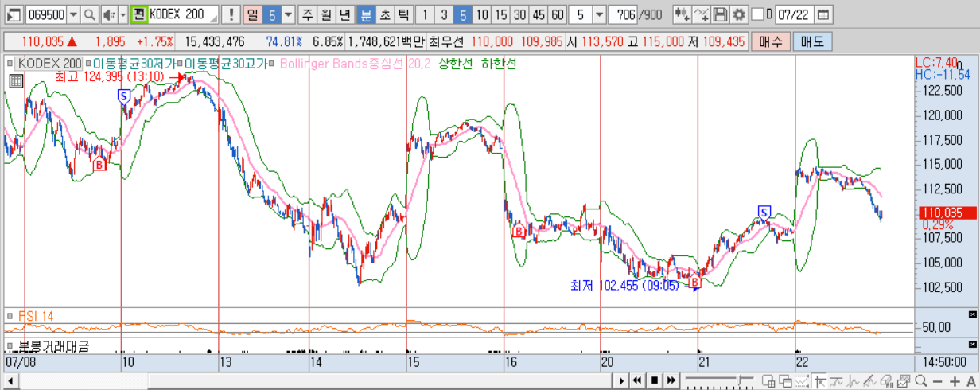The height and width of the screenshot is (390, 980).
Task: Select the monthly 월 chart period
Action: [326, 14]
